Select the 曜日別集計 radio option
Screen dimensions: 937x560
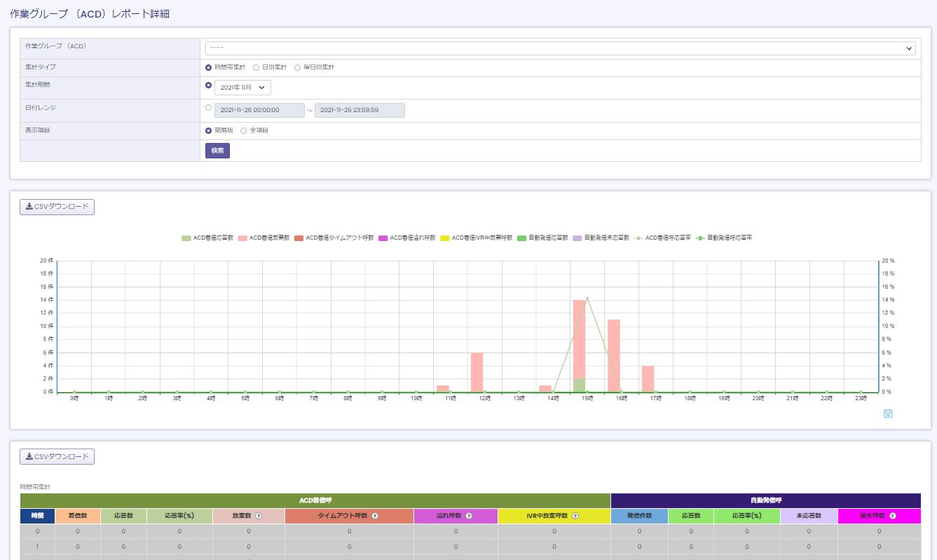pos(297,68)
